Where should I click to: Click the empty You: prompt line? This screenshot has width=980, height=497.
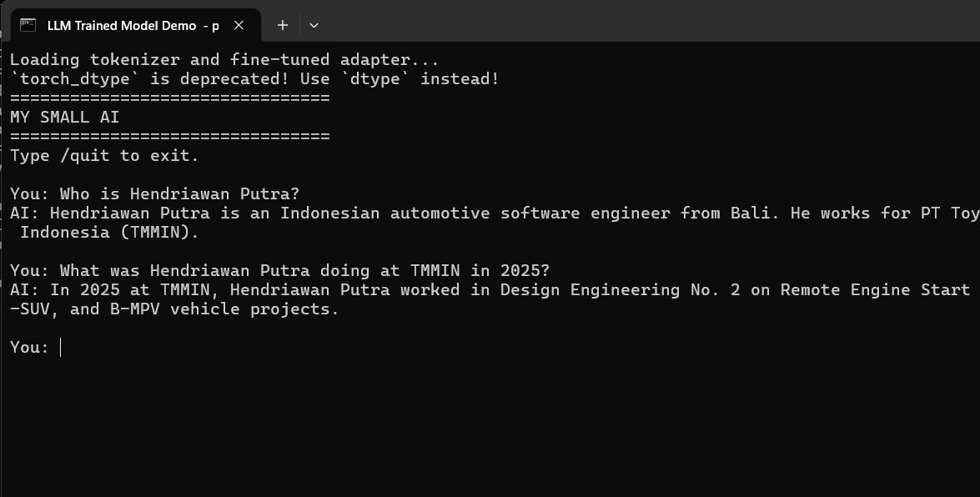36,348
